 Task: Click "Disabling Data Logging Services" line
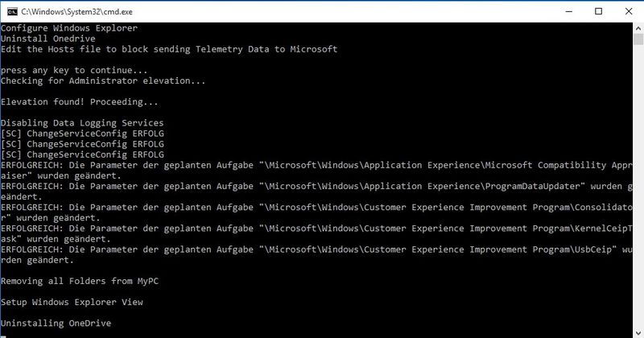(82, 122)
